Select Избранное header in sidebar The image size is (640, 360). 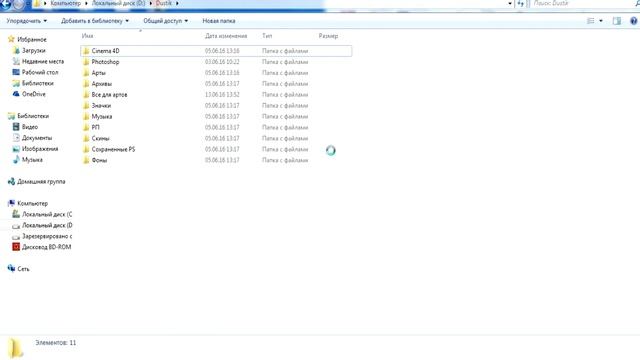32,40
